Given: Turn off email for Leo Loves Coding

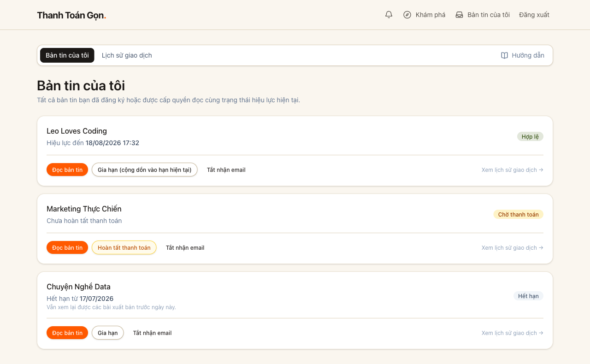Looking at the screenshot, I should pos(226,170).
